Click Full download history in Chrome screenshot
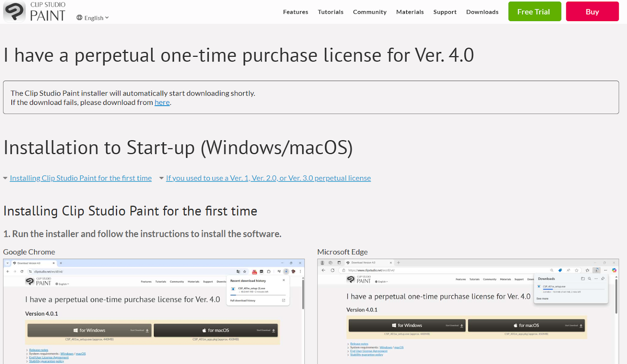The image size is (627, 364). 243,301
